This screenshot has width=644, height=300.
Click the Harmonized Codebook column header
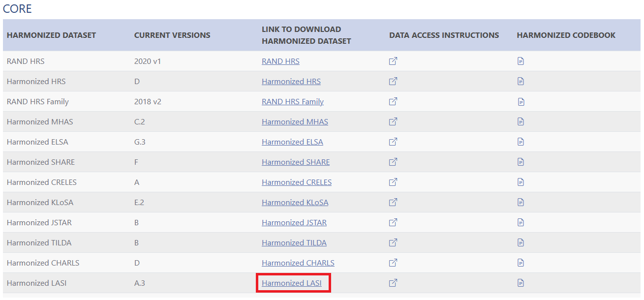pyautogui.click(x=566, y=35)
